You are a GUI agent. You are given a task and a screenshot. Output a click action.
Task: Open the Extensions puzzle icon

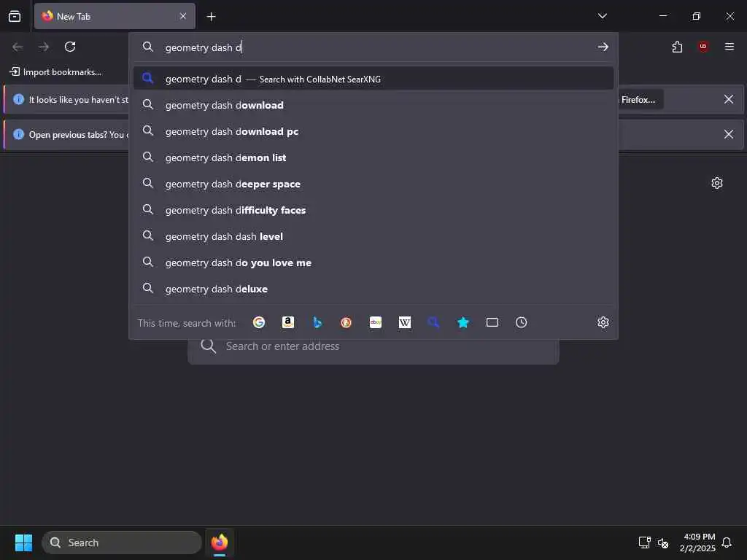pyautogui.click(x=677, y=47)
